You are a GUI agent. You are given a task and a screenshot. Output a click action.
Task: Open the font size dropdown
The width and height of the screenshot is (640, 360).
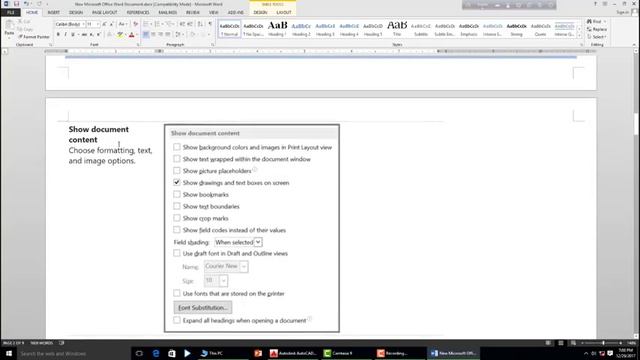click(98, 24)
